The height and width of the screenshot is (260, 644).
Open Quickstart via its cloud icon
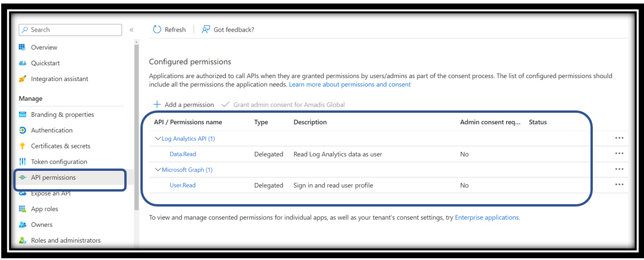point(22,63)
